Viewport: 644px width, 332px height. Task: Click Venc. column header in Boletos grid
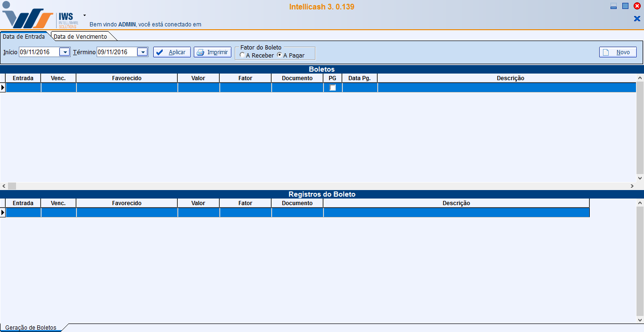point(58,78)
